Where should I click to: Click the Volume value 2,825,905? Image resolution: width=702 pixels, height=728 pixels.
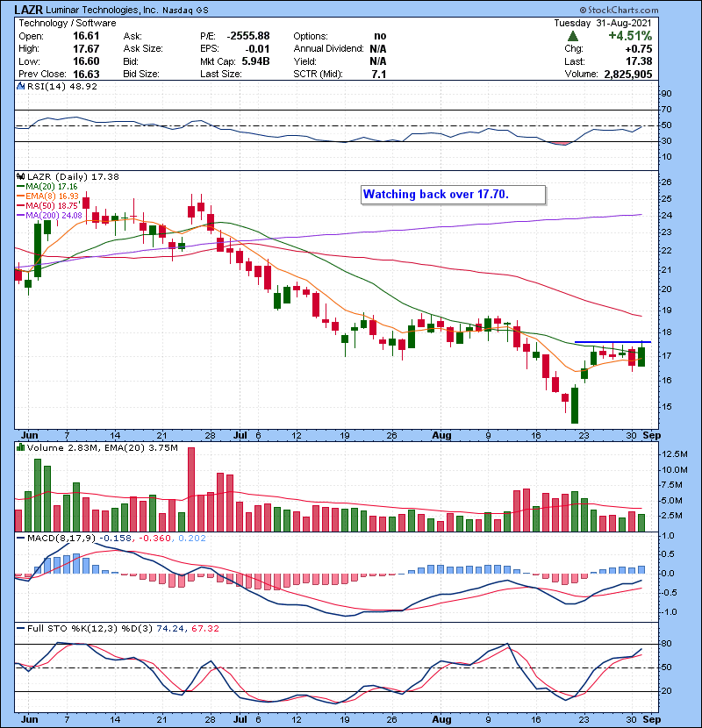coord(628,74)
